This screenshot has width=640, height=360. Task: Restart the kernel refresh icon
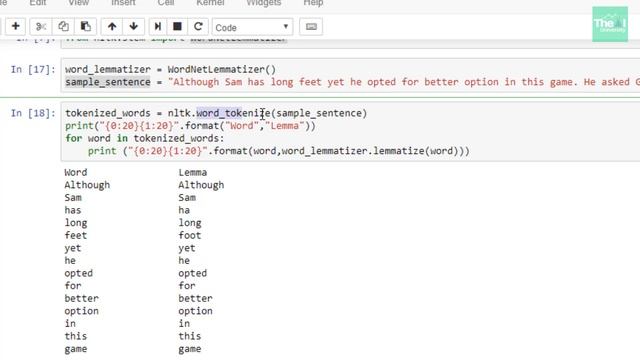pyautogui.click(x=198, y=27)
